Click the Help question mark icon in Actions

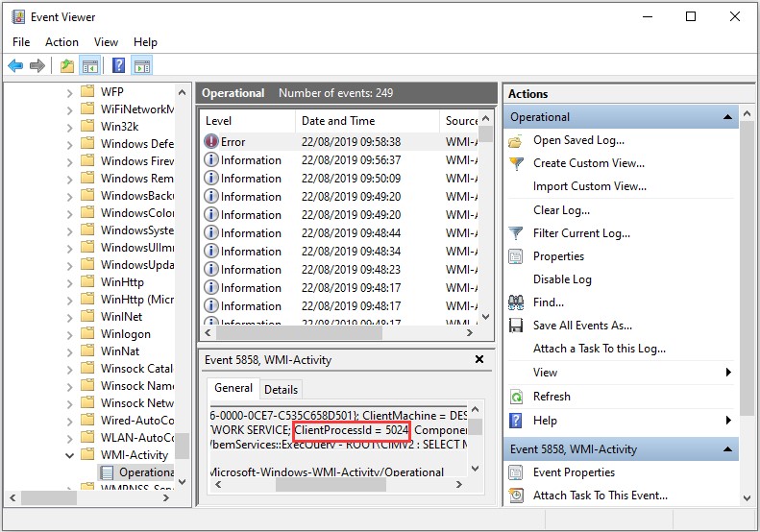pyautogui.click(x=516, y=421)
